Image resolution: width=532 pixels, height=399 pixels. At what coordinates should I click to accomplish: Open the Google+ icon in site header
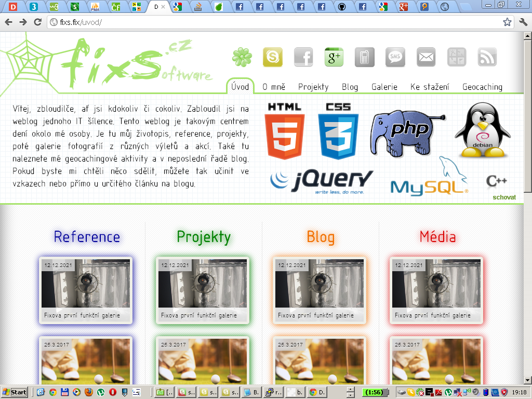pyautogui.click(x=334, y=57)
